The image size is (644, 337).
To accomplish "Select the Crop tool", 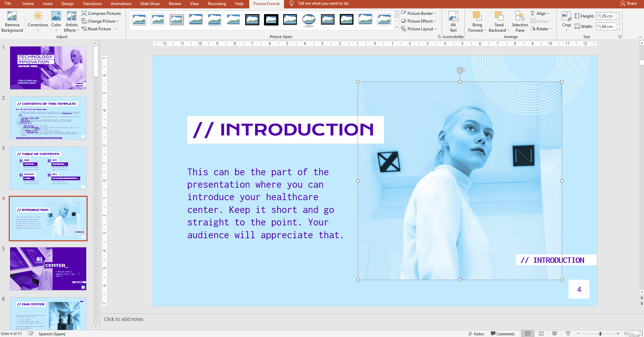I will pyautogui.click(x=566, y=16).
